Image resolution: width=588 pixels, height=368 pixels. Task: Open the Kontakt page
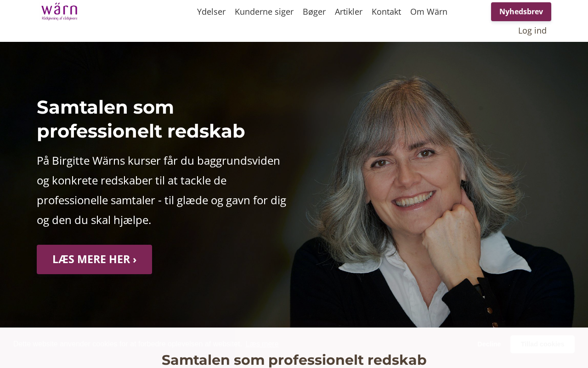coord(386,11)
